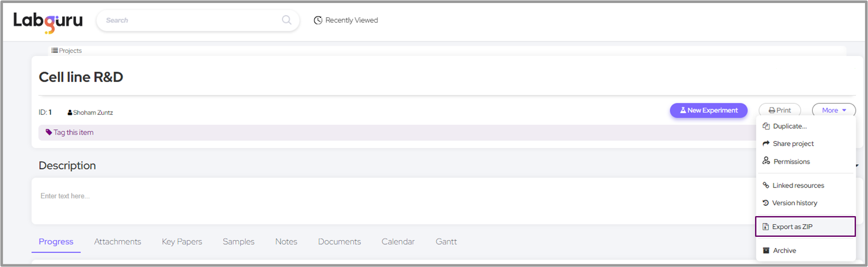Click the New Experiment button
Screen dimensions: 868x267
(709, 110)
